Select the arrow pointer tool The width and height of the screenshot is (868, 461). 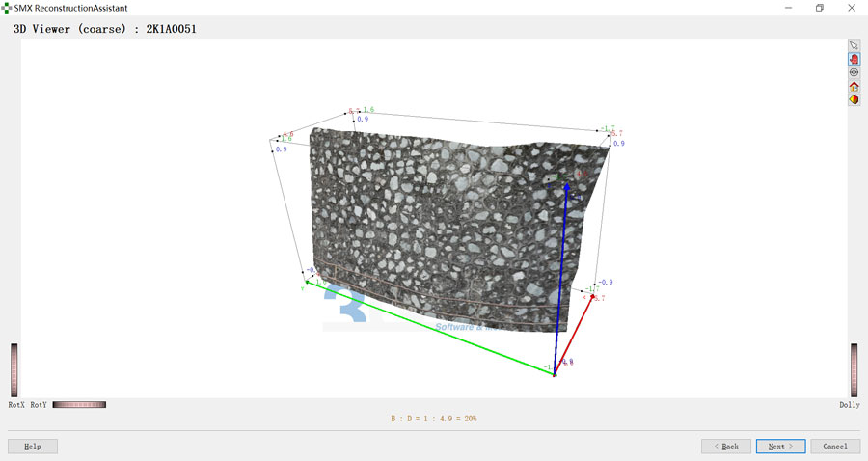click(854, 45)
